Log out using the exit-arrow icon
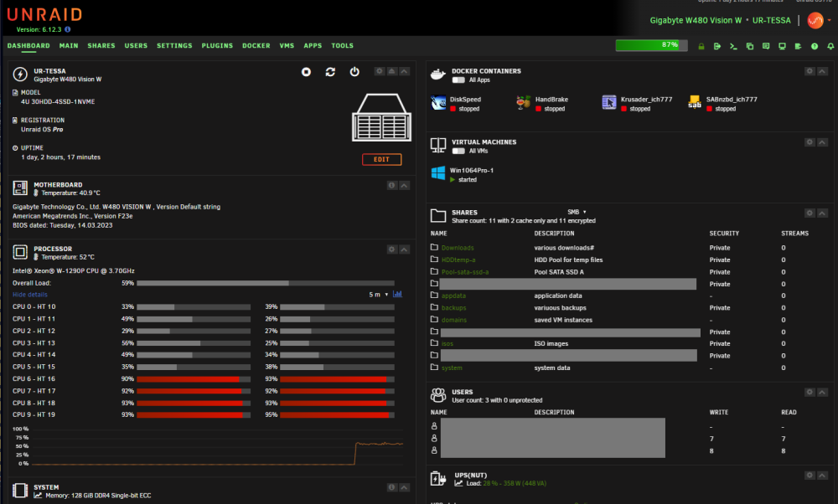The width and height of the screenshot is (838, 504). (717, 46)
